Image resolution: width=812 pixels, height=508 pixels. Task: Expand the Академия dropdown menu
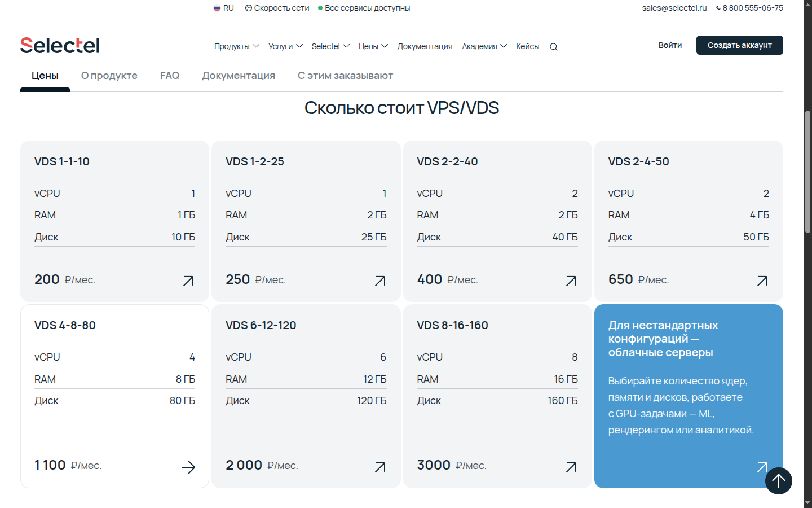(x=484, y=46)
